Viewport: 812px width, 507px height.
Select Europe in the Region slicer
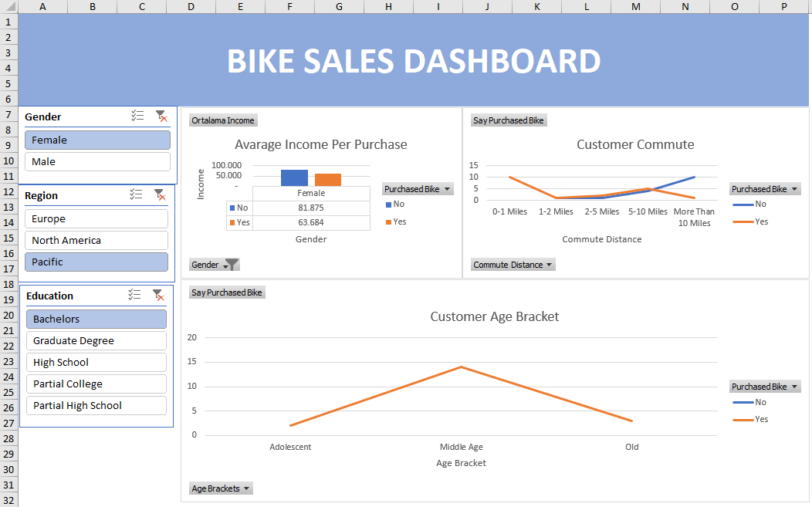[96, 218]
